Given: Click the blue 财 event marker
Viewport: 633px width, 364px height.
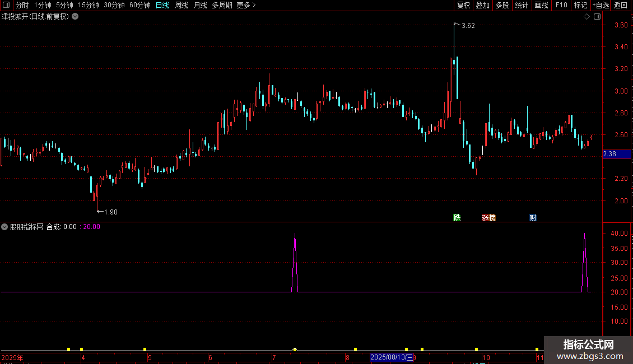Looking at the screenshot, I should click(x=533, y=217).
